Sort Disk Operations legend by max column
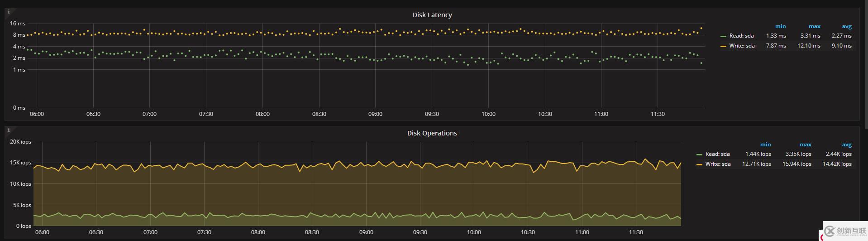This screenshot has height=241, width=868. pyautogui.click(x=806, y=145)
